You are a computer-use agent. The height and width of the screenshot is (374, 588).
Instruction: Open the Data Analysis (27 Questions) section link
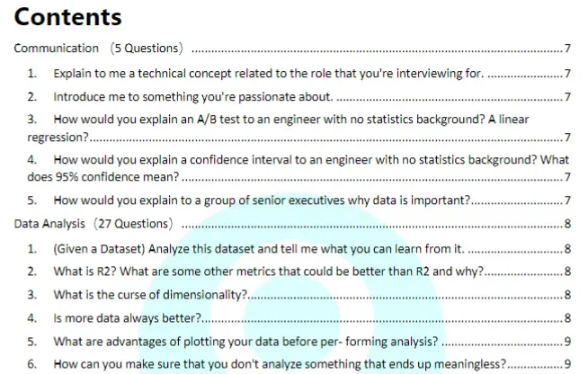coord(95,224)
